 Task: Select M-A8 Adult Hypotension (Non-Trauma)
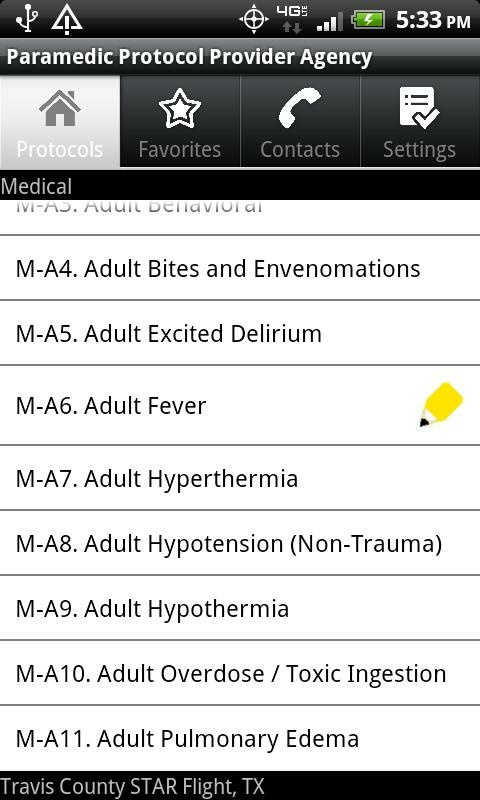tap(240, 543)
